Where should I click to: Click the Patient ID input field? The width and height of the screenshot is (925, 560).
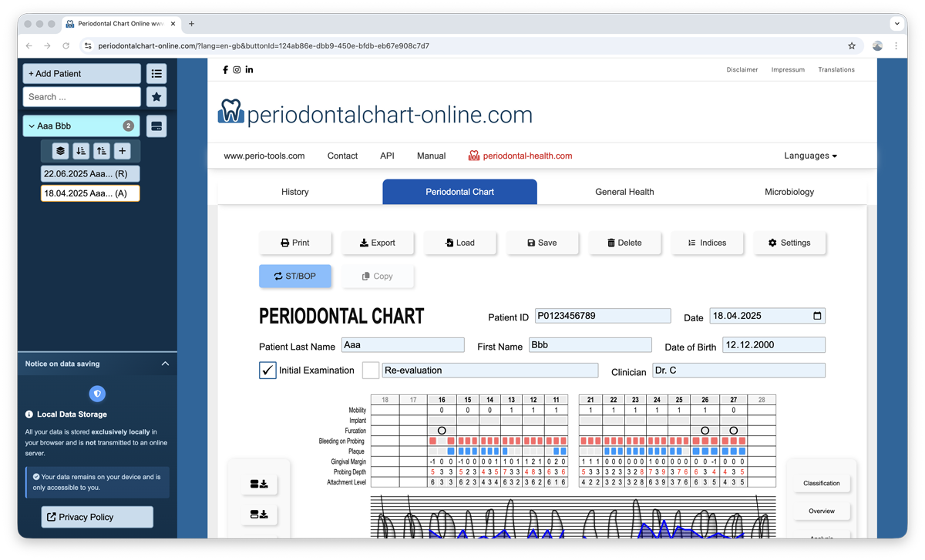602,316
